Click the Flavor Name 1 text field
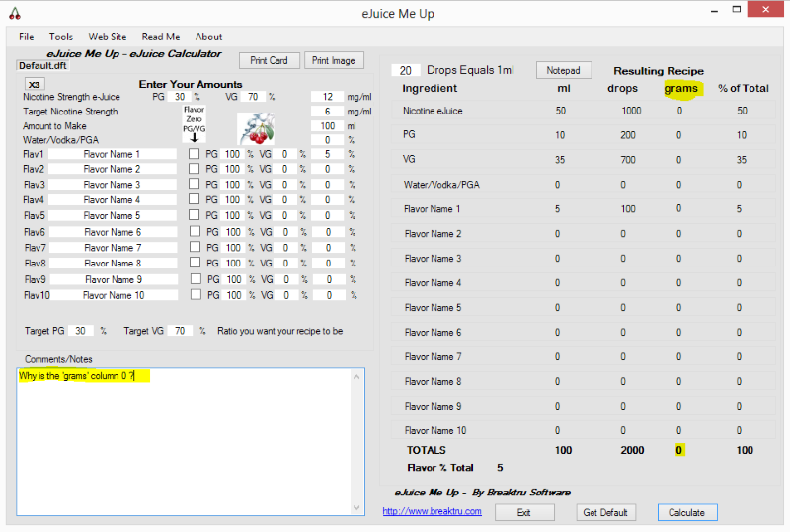Screen dimensions: 790x532 coord(112,154)
